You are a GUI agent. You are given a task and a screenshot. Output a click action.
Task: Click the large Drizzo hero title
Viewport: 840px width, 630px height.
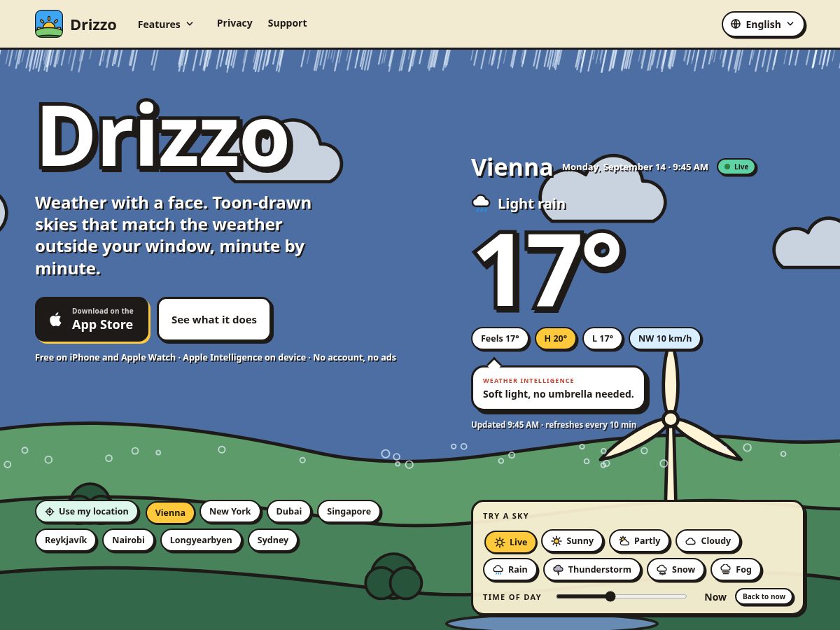(x=163, y=136)
